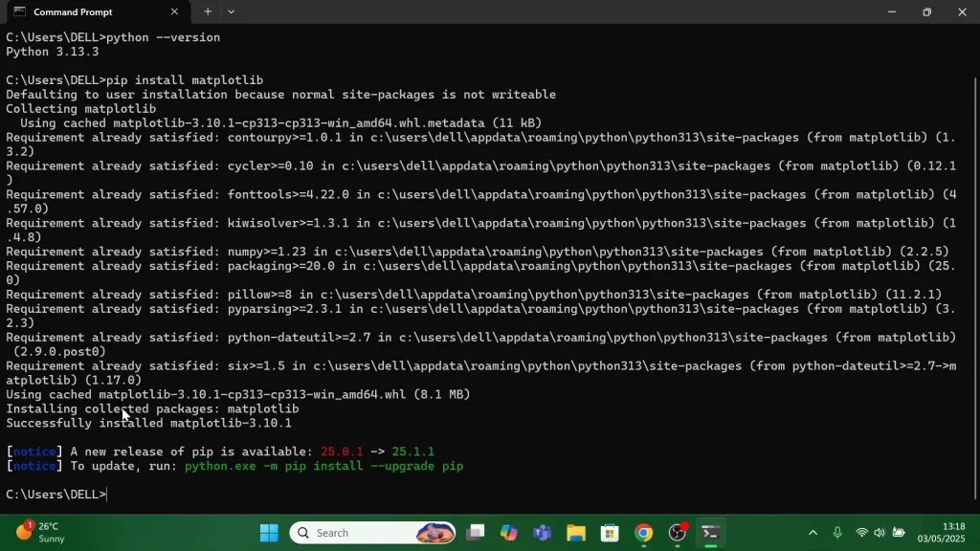This screenshot has width=980, height=551.
Task: Close the Command Prompt tab
Action: 174,11
